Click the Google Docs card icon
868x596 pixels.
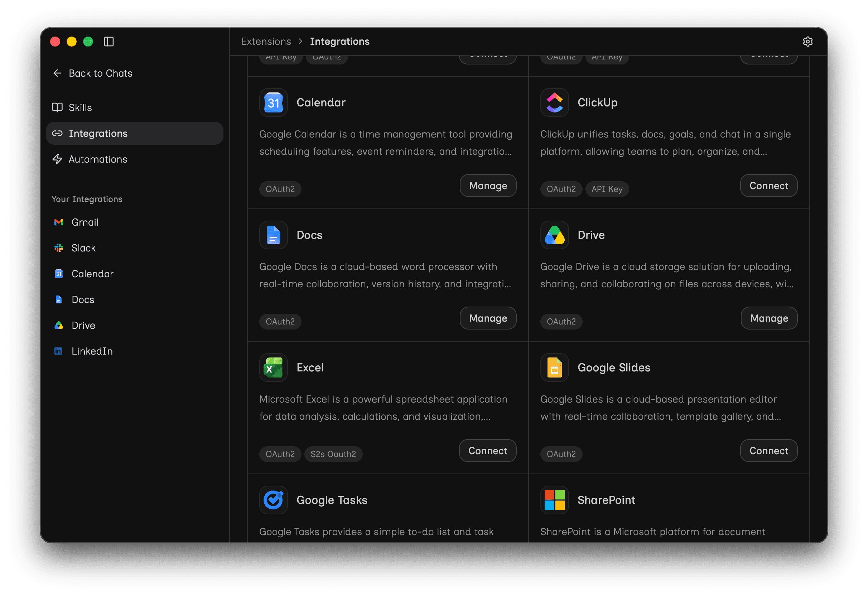pos(273,235)
